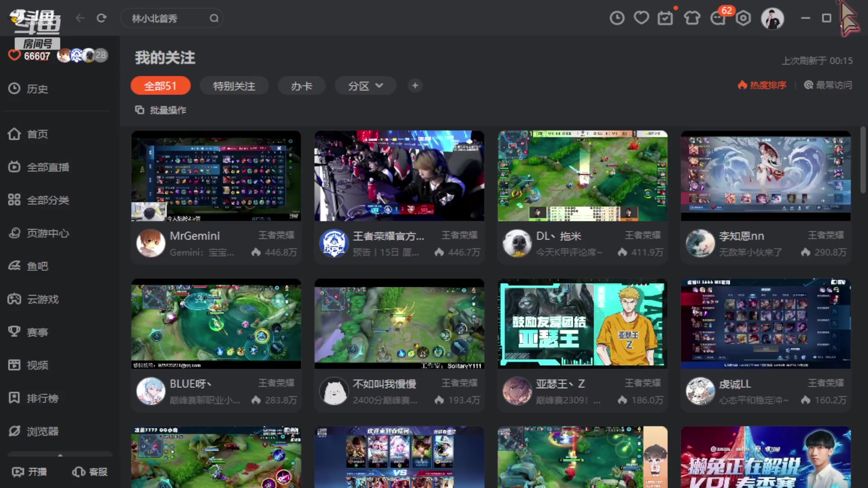Click the 开播 start streaming button

29,472
